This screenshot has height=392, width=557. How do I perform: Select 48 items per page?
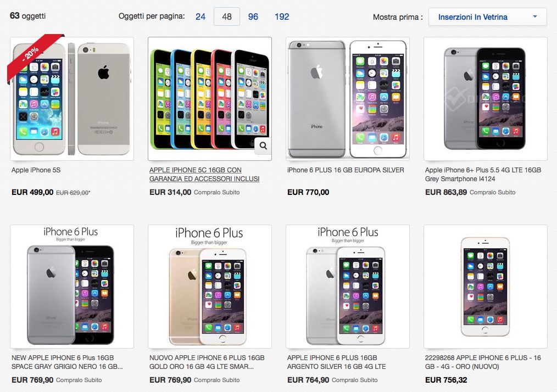pyautogui.click(x=227, y=16)
